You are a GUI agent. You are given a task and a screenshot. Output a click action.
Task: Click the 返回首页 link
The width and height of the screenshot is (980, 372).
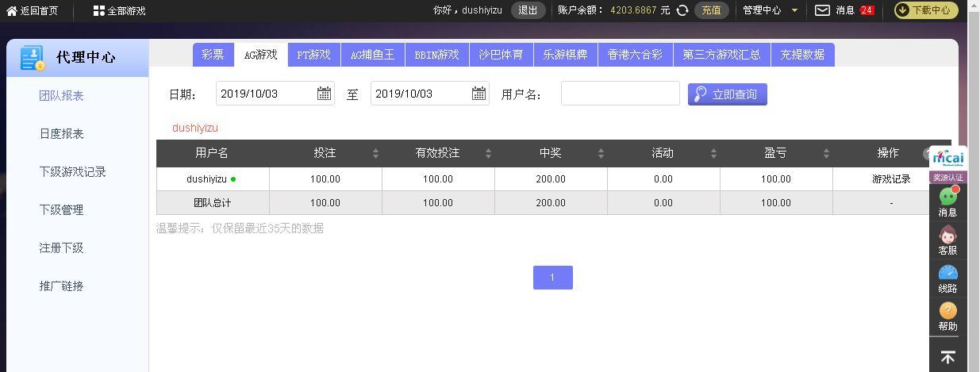[39, 10]
